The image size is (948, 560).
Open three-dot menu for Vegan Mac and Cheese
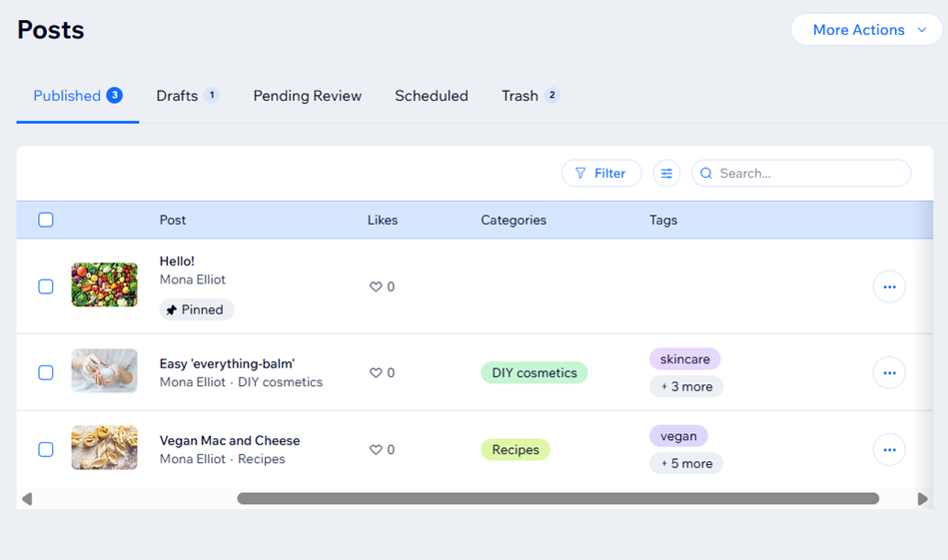[889, 450]
